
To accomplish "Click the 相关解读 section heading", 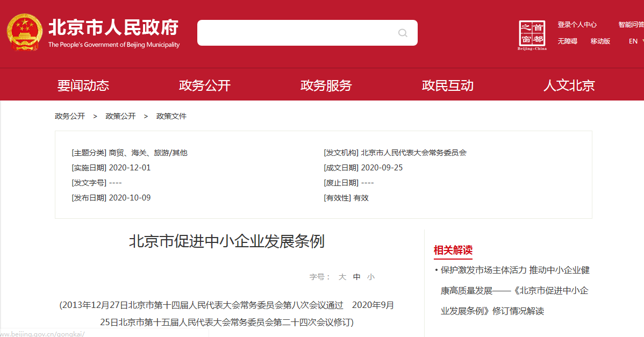I will point(452,250).
